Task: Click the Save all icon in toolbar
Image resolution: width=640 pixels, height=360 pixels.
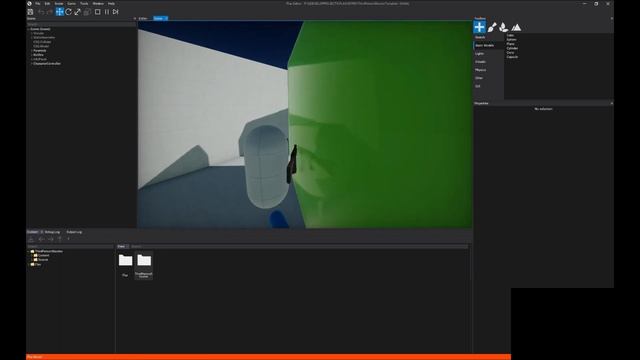Action: pos(30,12)
